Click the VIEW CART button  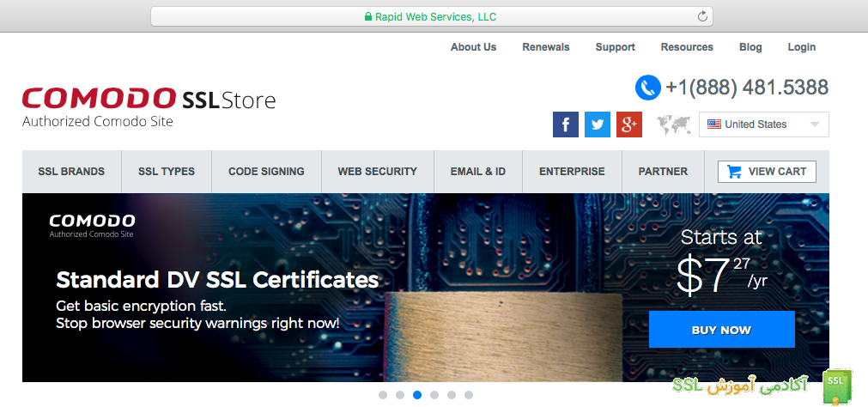click(x=767, y=172)
